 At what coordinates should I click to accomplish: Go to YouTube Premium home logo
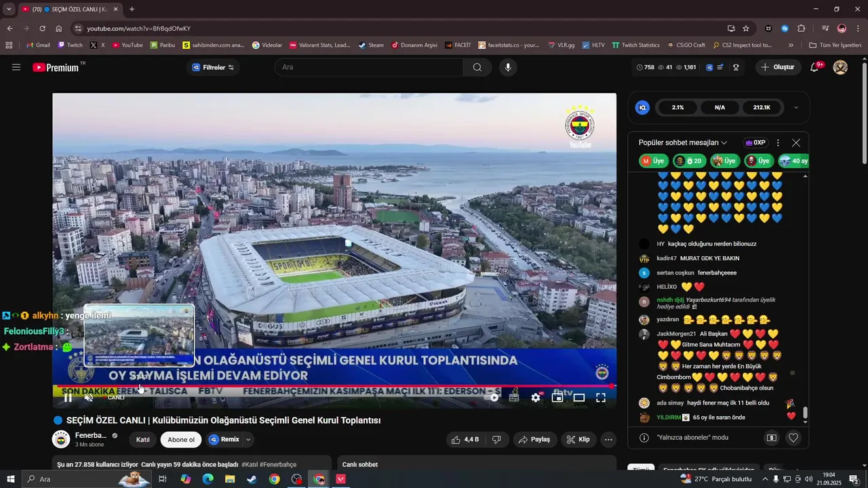pyautogui.click(x=56, y=67)
